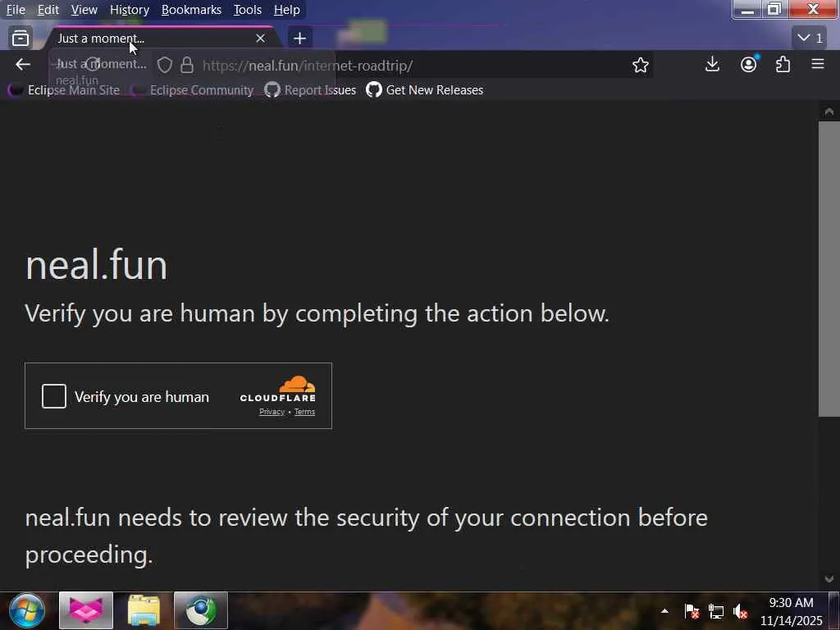Click the vertical scrollbar thumb

pyautogui.click(x=829, y=269)
